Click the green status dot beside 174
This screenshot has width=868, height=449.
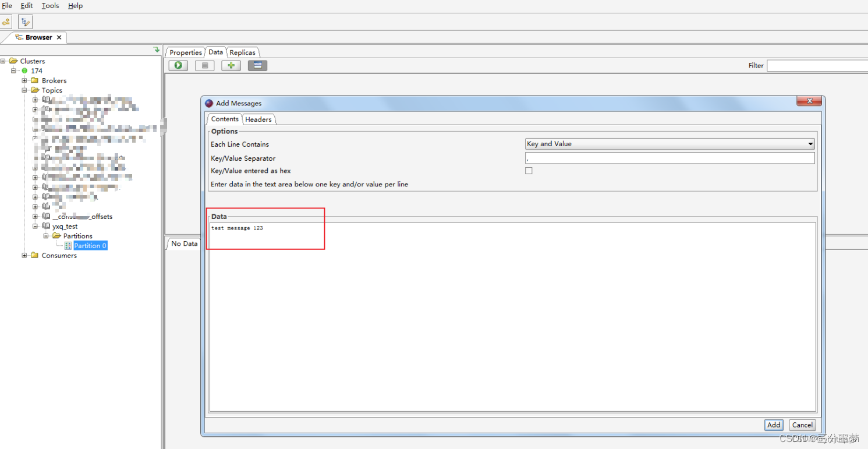pyautogui.click(x=24, y=70)
